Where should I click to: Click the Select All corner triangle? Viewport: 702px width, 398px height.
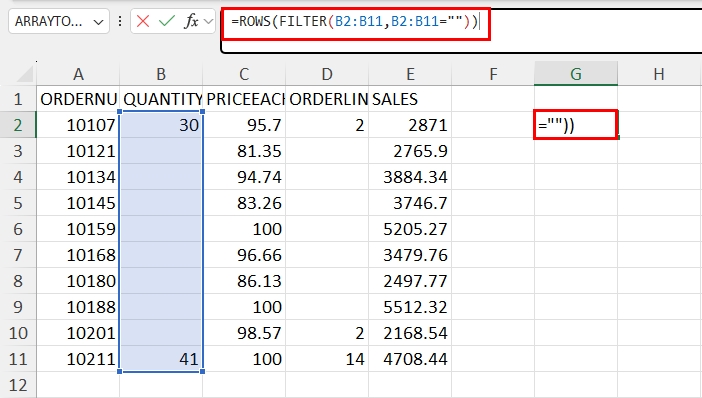(x=25, y=74)
